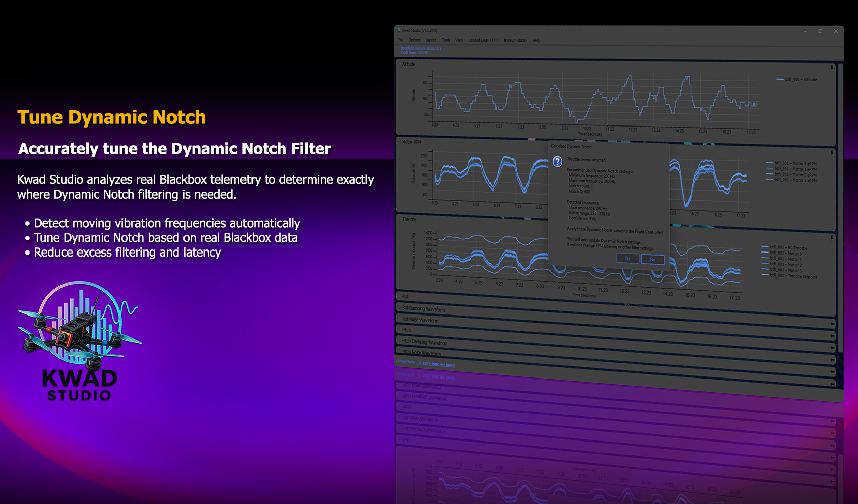
Task: Click the "Minimum frequency: 200 Hz" line
Action: pos(592,176)
